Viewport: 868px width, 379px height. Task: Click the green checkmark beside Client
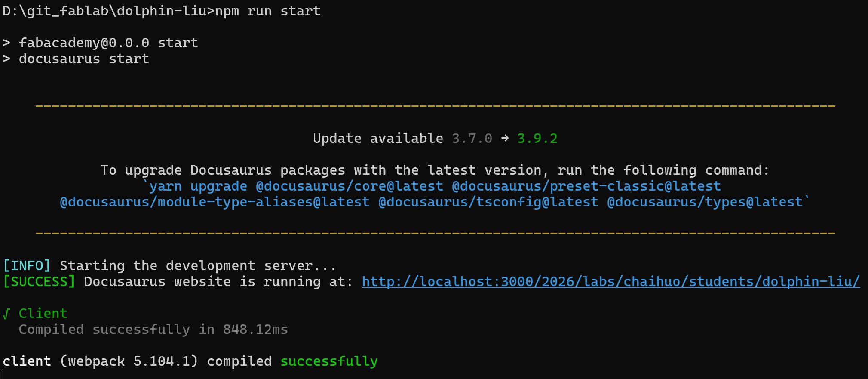pos(6,314)
